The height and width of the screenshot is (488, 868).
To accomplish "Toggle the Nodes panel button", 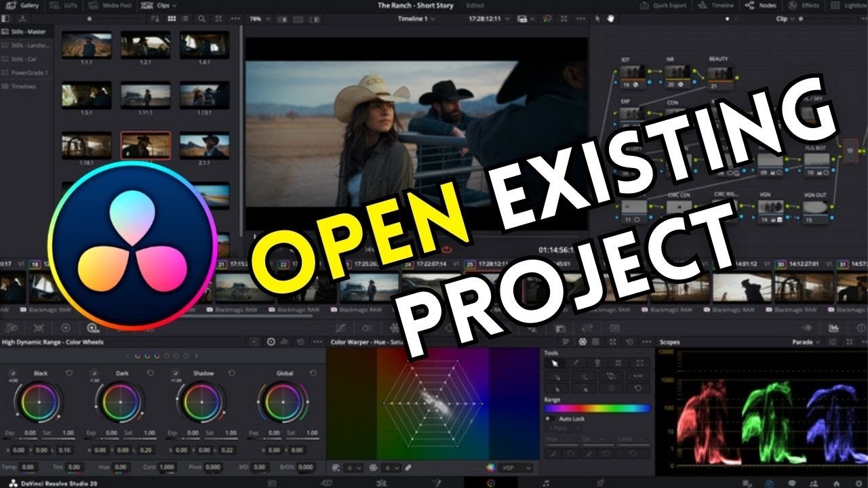I will point(760,5).
